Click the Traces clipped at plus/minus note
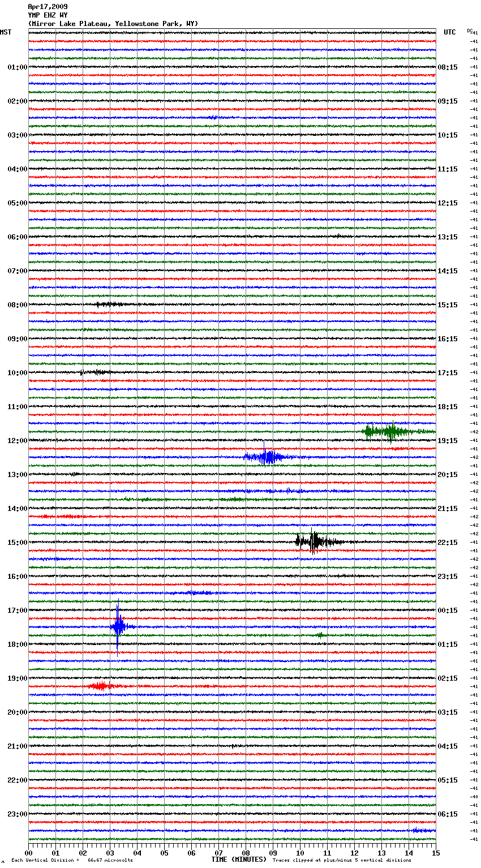 342,861
